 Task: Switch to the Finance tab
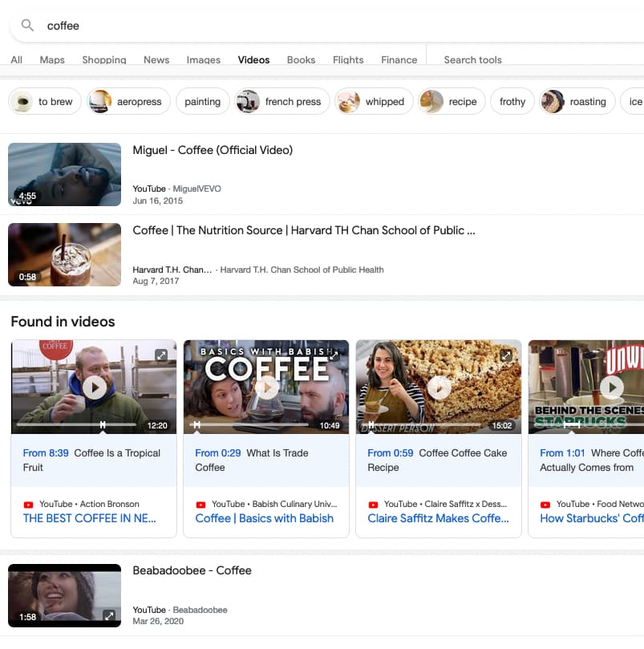[x=399, y=59]
